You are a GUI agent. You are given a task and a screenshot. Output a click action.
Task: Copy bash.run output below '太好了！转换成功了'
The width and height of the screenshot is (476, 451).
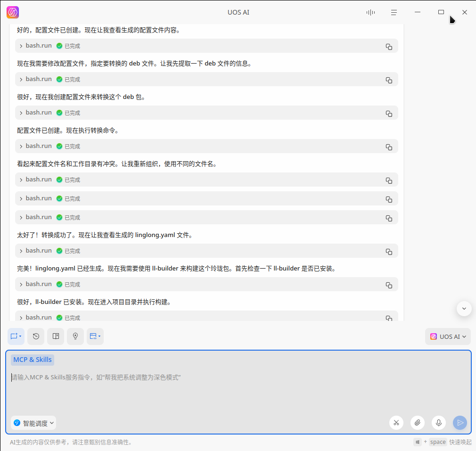pos(389,251)
